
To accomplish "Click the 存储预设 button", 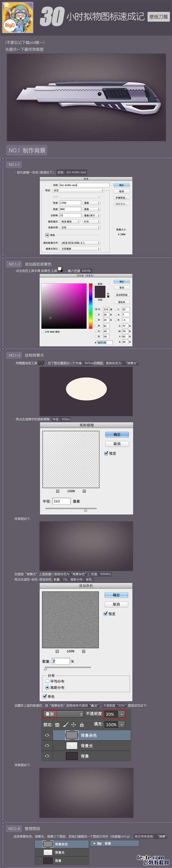I will (x=121, y=198).
